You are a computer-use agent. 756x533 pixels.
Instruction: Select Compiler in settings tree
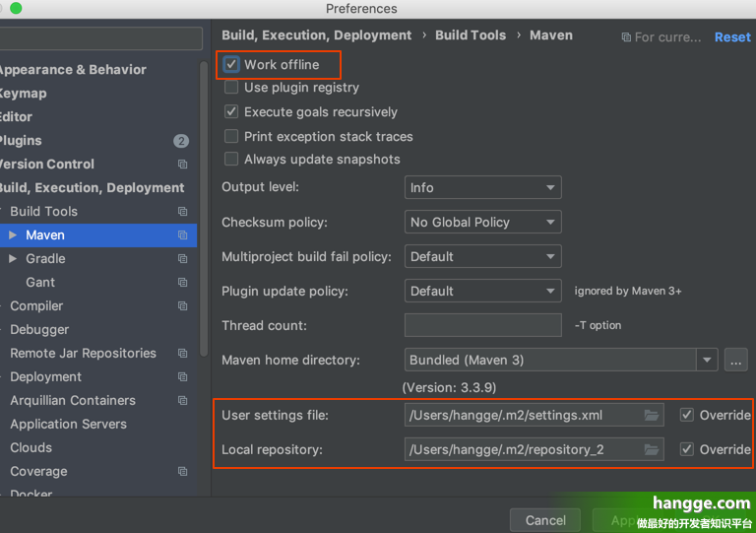click(x=36, y=305)
